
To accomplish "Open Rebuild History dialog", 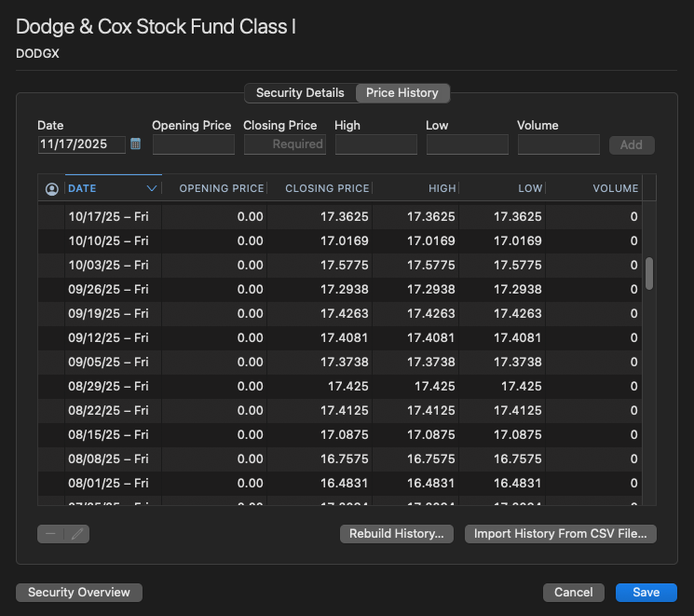I will coord(397,534).
